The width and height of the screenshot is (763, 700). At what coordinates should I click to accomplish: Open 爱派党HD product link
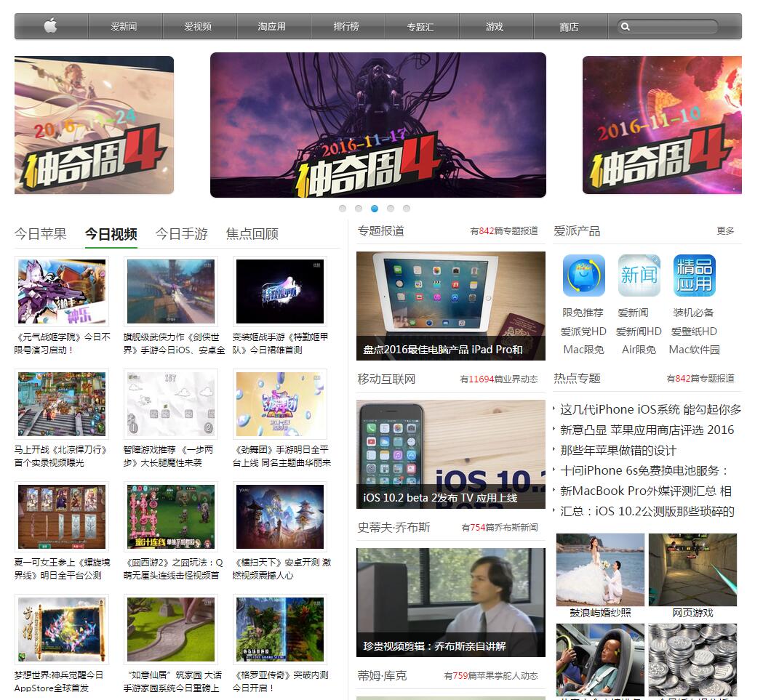click(x=583, y=331)
